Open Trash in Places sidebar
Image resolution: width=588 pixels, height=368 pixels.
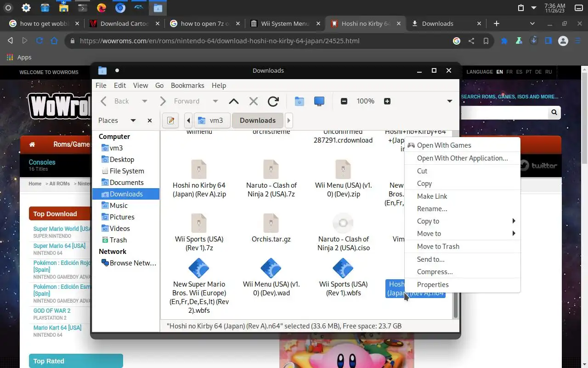click(x=126, y=240)
